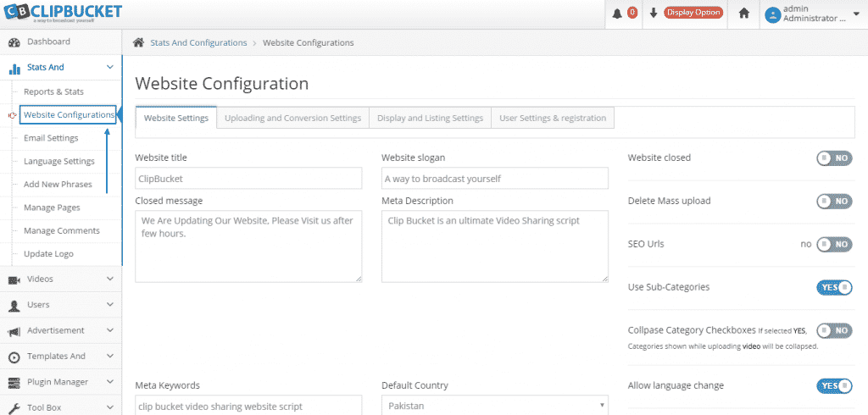868x415 pixels.
Task: Click Stats And Configurations breadcrumb link
Action: click(x=198, y=42)
